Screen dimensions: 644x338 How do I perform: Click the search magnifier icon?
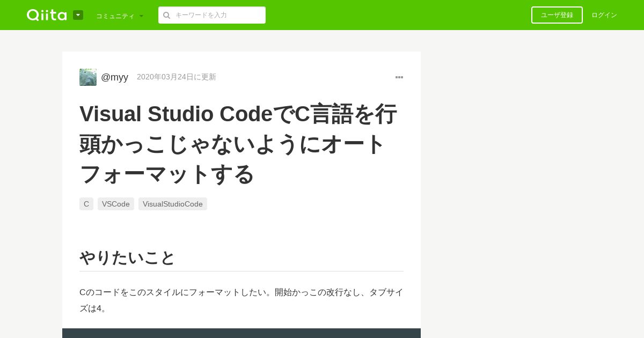click(167, 15)
